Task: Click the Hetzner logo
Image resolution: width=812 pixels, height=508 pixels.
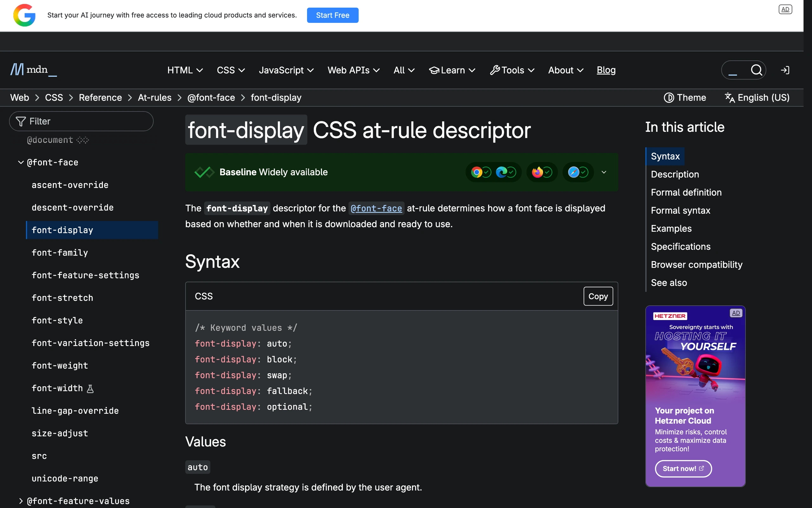Action: point(670,316)
